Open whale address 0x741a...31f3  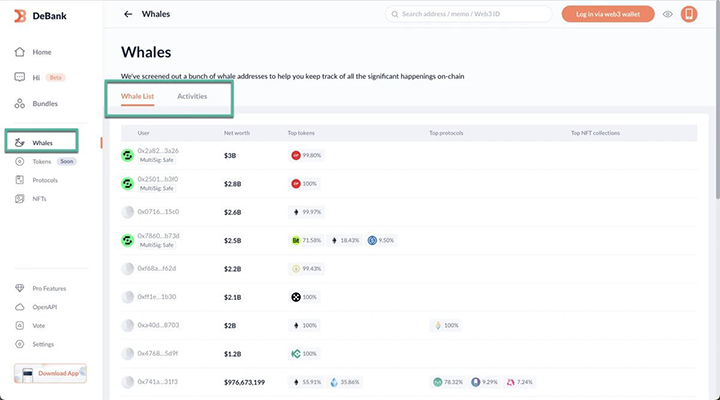coord(158,382)
